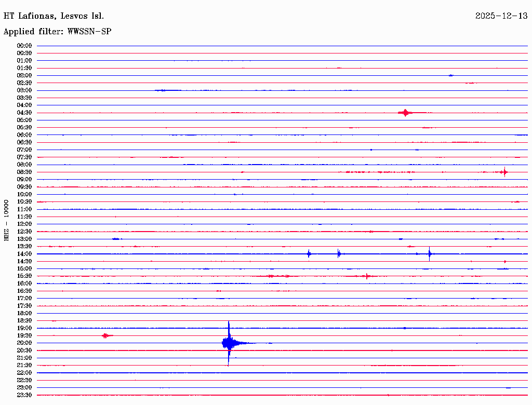Select the 02:00 time label
This screenshot has height=405, width=532.
24,76
